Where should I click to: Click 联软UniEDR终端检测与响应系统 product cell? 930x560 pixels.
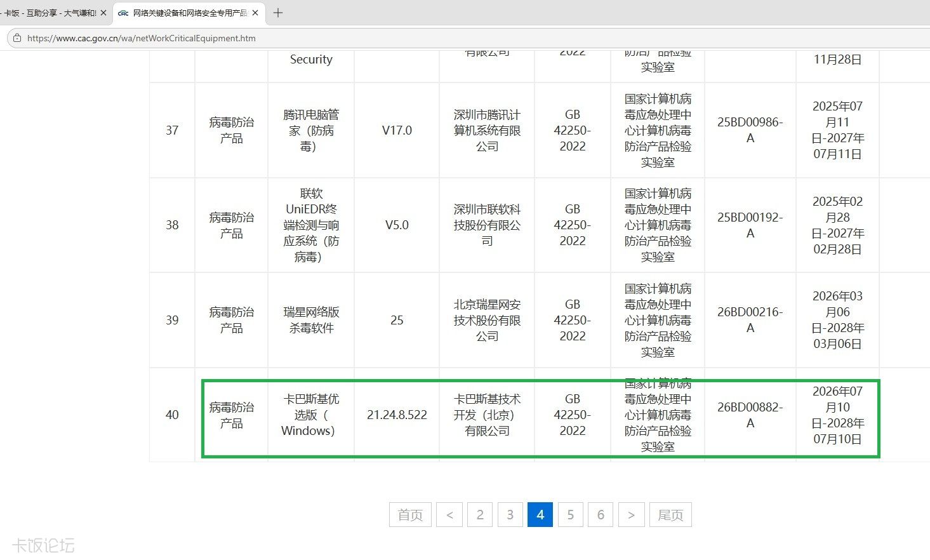click(x=311, y=225)
